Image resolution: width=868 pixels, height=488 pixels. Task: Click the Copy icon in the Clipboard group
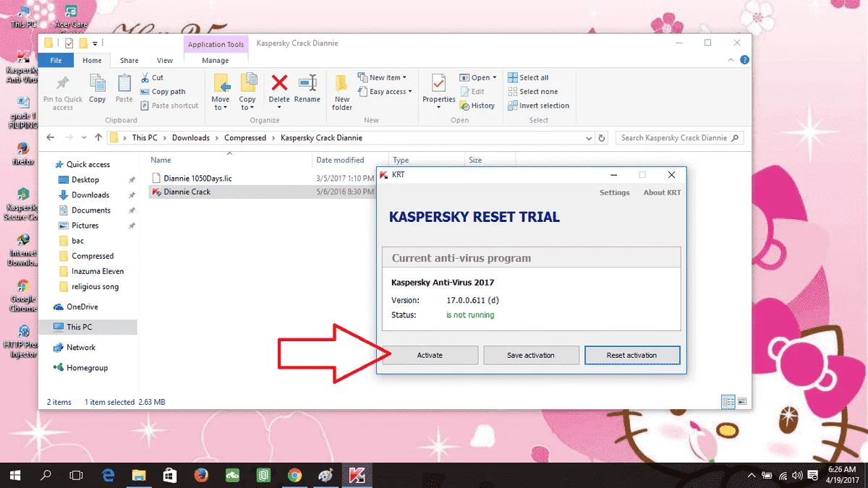pos(97,84)
